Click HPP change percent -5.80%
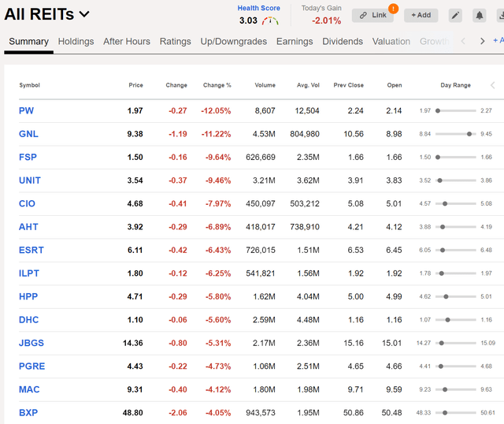The width and height of the screenshot is (504, 424). [x=218, y=296]
